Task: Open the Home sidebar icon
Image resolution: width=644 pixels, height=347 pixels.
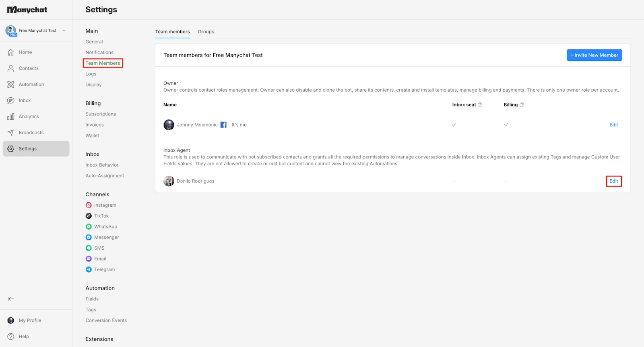Action: click(11, 52)
